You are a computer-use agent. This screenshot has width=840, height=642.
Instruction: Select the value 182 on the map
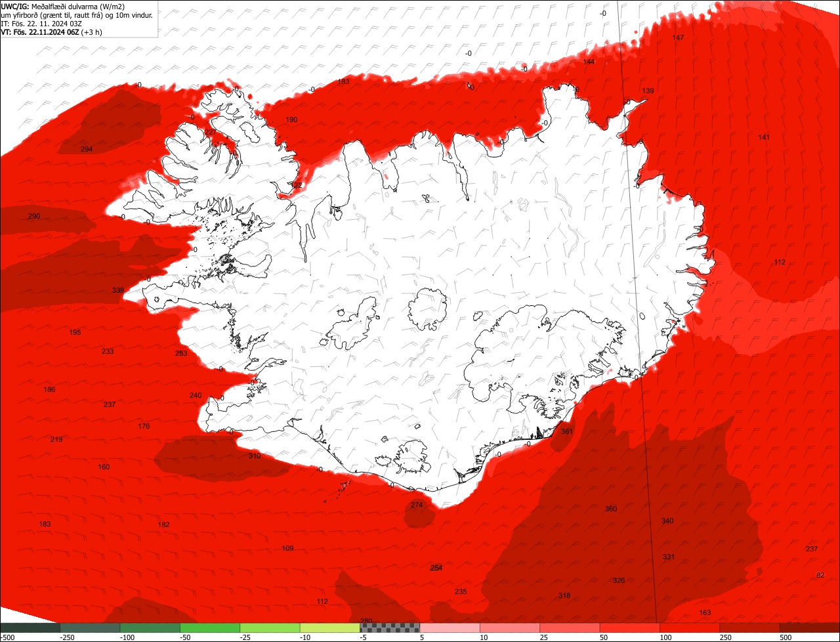pyautogui.click(x=163, y=524)
